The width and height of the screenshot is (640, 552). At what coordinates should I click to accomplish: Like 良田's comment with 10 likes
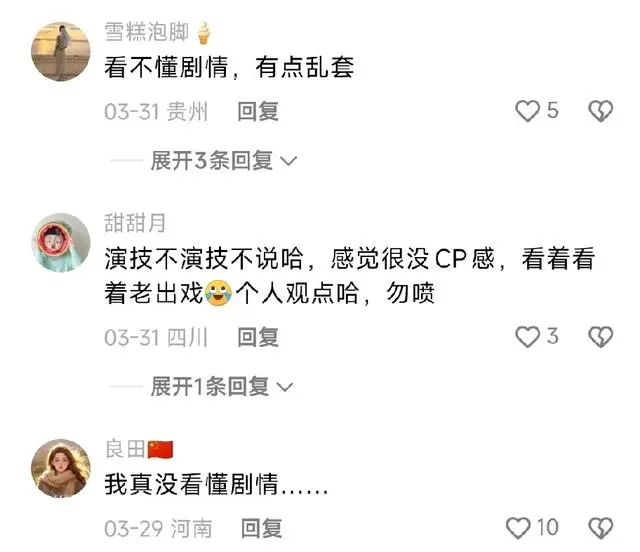click(518, 528)
